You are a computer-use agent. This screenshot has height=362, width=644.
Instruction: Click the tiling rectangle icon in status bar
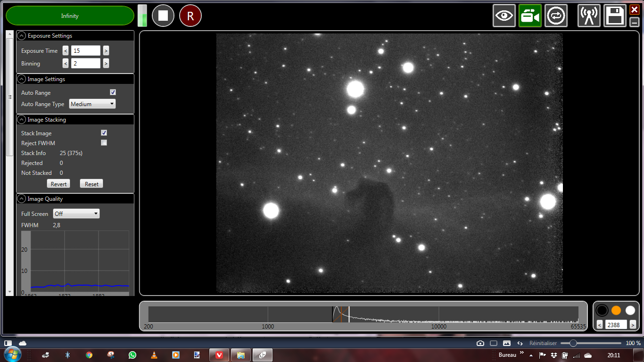pos(494,343)
